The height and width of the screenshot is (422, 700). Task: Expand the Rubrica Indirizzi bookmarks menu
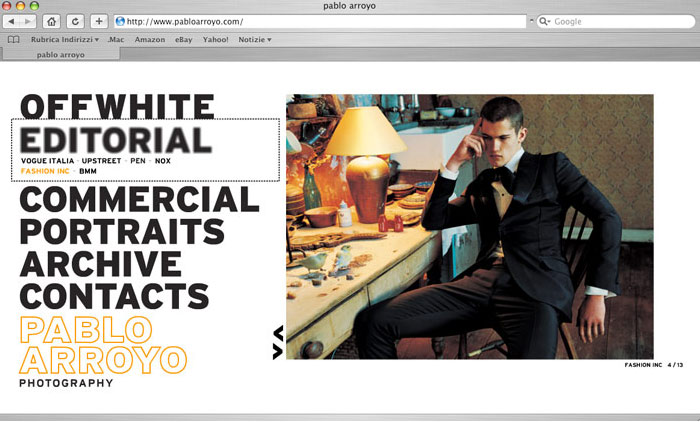pyautogui.click(x=65, y=40)
